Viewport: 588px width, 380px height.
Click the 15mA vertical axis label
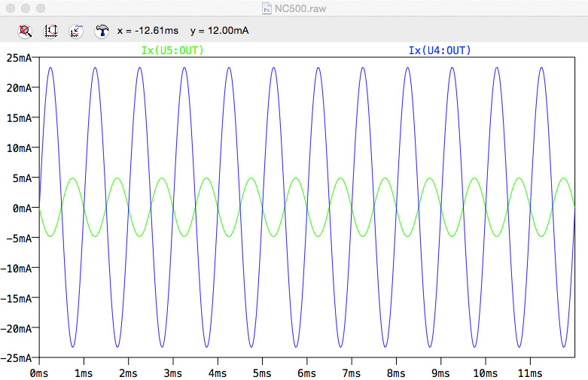point(19,118)
